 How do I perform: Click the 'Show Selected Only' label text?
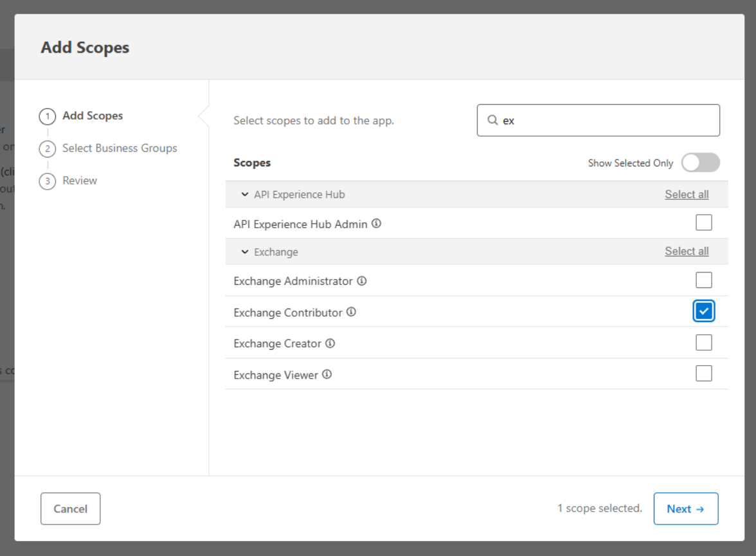click(631, 163)
